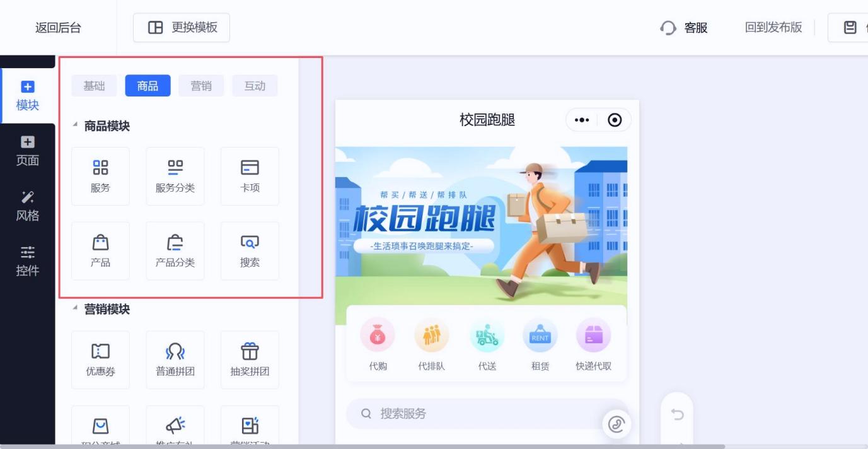Open the 营销 tab
The width and height of the screenshot is (868, 449).
tap(201, 86)
